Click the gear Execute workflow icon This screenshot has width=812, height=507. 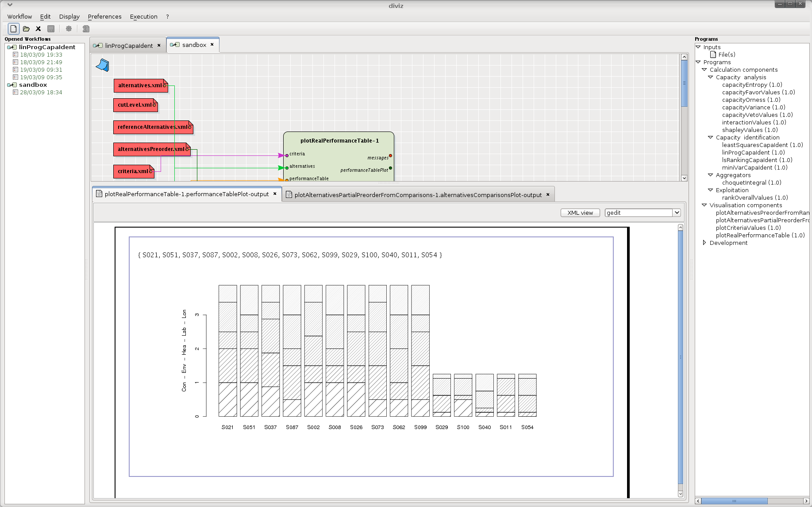click(x=69, y=29)
